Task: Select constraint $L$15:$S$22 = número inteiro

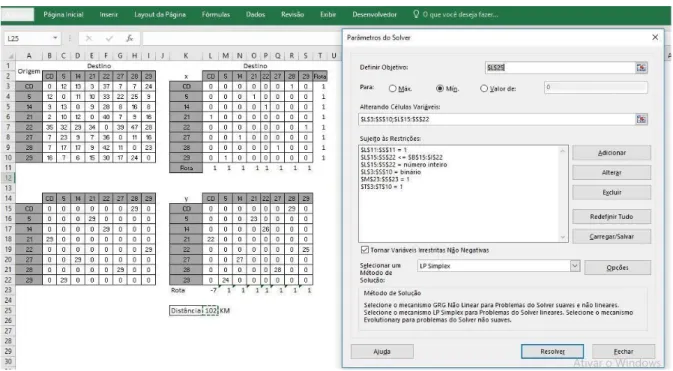Action: coord(403,164)
